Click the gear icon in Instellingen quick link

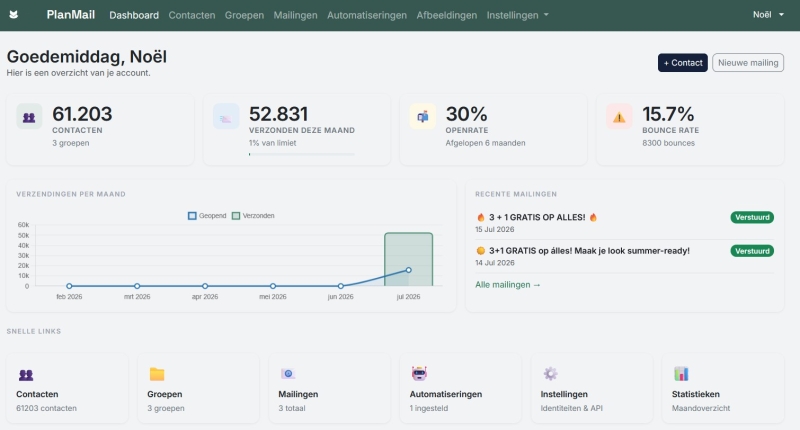pyautogui.click(x=550, y=373)
